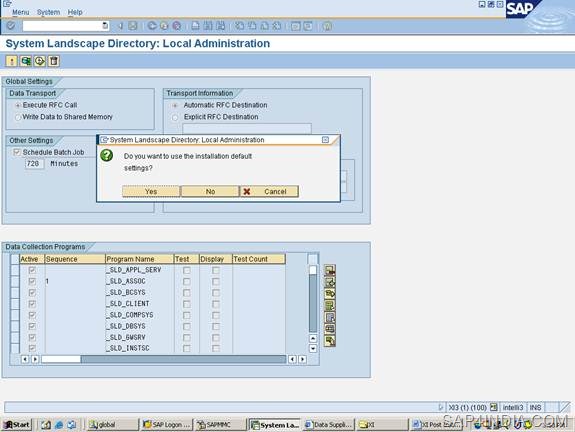Open the command field history dropdown

click(105, 26)
